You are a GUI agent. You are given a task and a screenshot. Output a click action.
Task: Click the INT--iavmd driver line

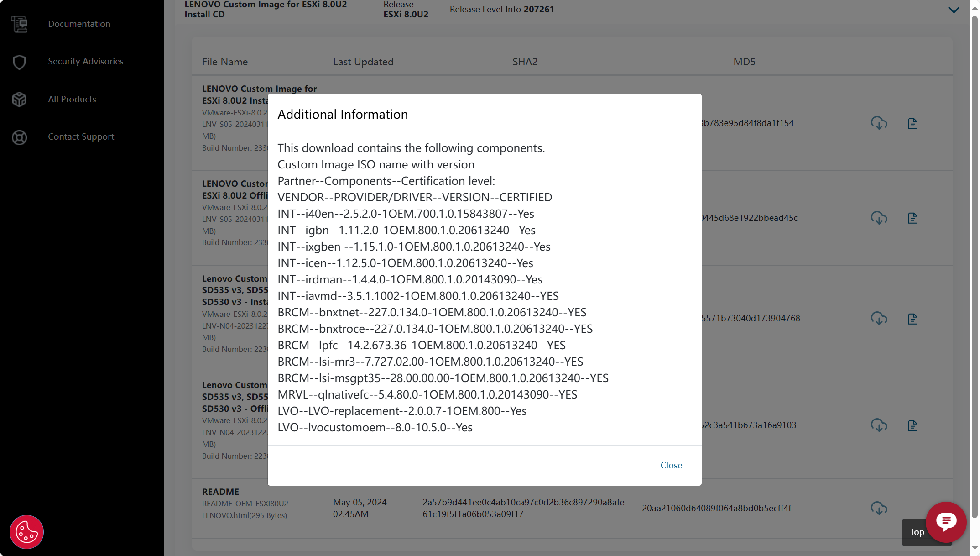[418, 296]
